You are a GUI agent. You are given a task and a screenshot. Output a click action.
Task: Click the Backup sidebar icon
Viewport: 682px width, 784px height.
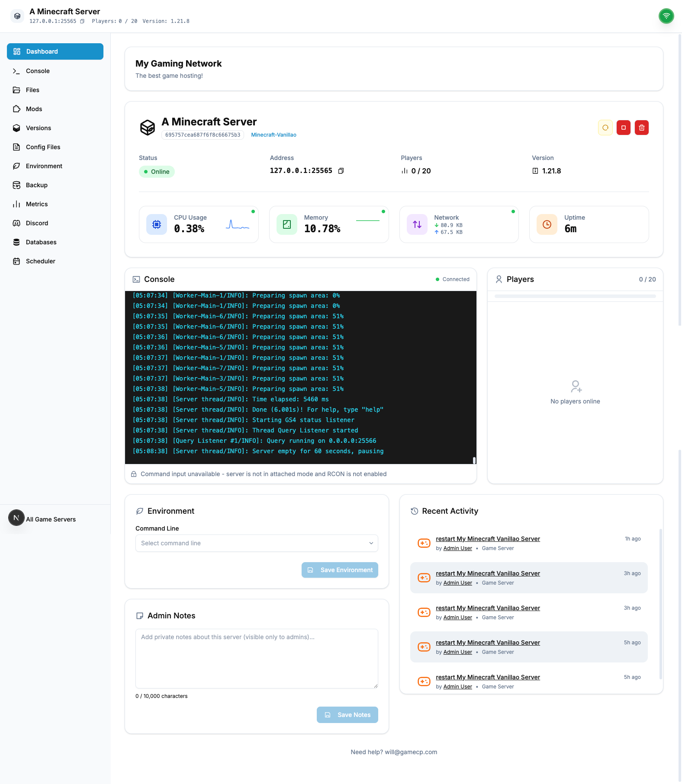click(x=16, y=185)
